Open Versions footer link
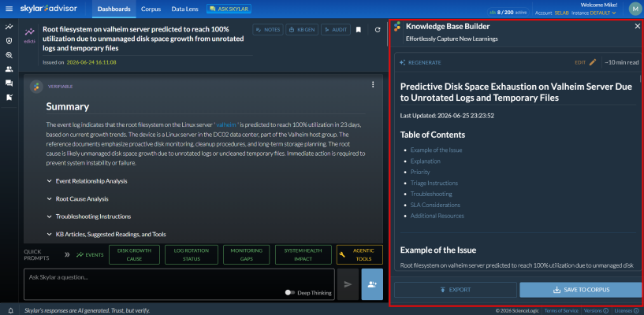 point(596,310)
